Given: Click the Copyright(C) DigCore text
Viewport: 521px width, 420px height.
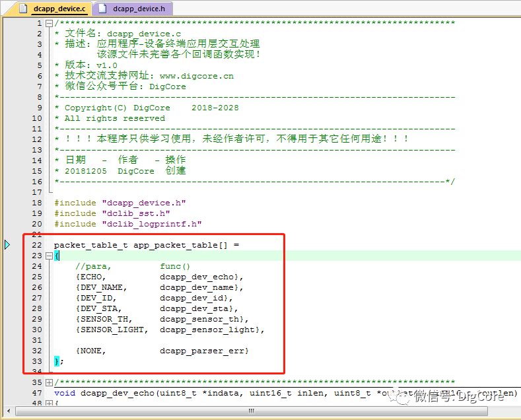Looking at the screenshot, I should 118,108.
